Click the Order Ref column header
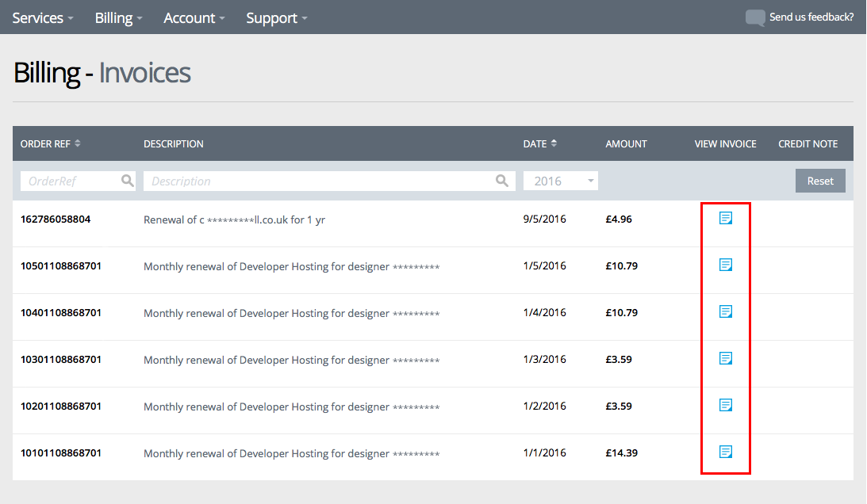The height and width of the screenshot is (504, 867). (45, 143)
